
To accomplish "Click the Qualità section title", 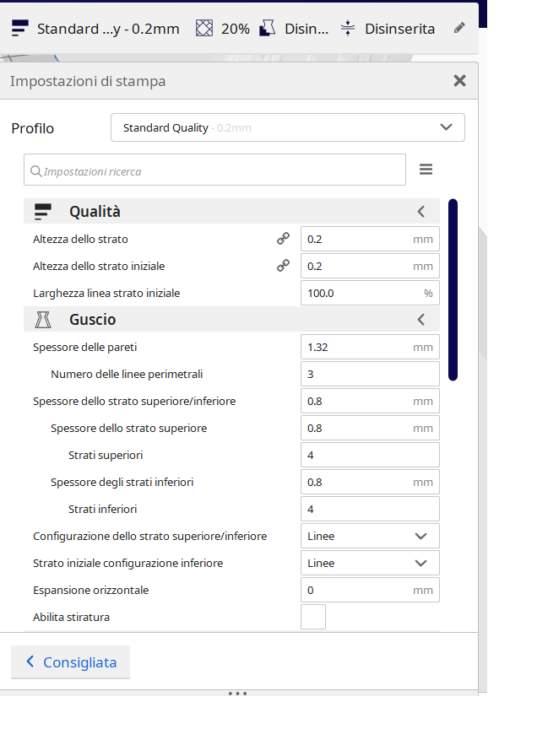I will 95,212.
